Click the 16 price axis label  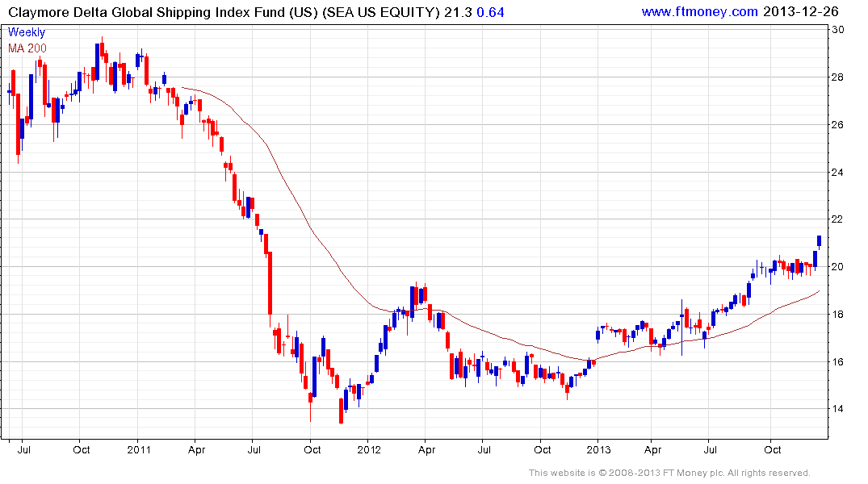pyautogui.click(x=837, y=361)
